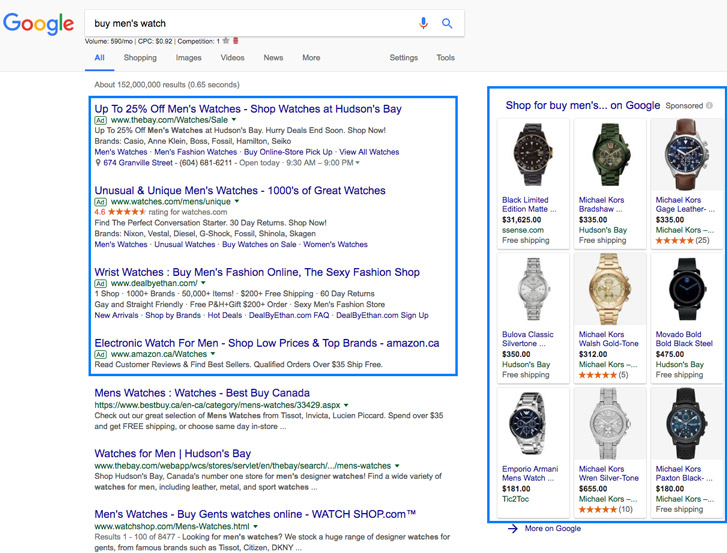Click the blue search magnifier icon

tap(447, 23)
